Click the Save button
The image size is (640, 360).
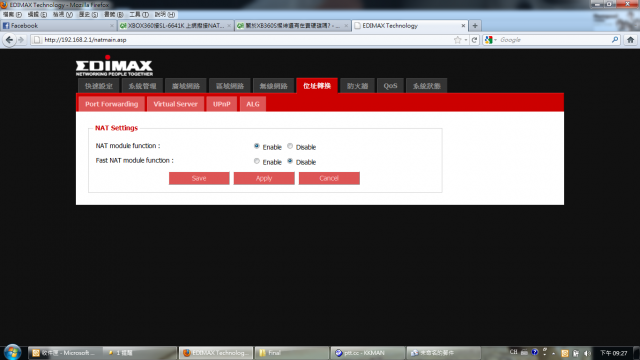(199, 178)
